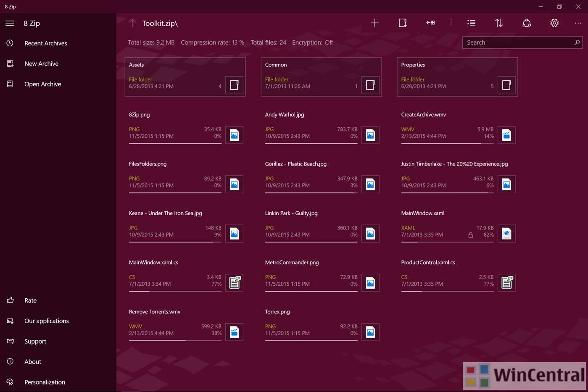Image resolution: width=588 pixels, height=392 pixels.
Task: Toggle selection on the Properties folder
Action: [x=506, y=85]
